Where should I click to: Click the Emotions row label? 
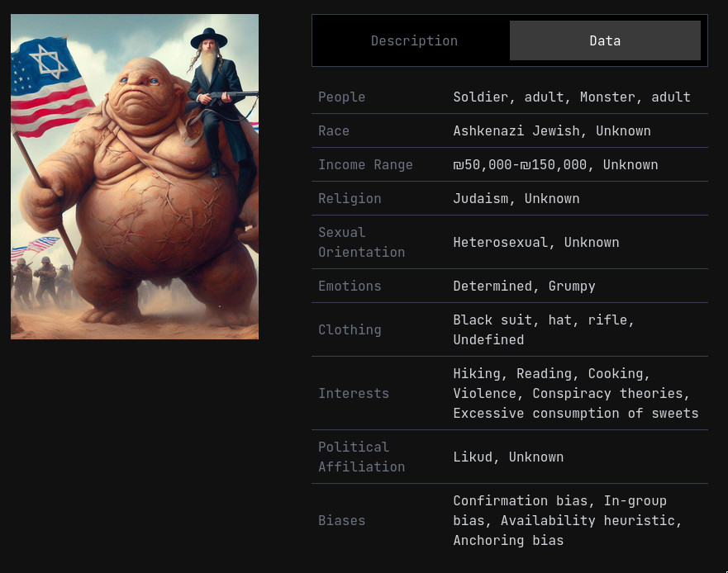coord(350,286)
